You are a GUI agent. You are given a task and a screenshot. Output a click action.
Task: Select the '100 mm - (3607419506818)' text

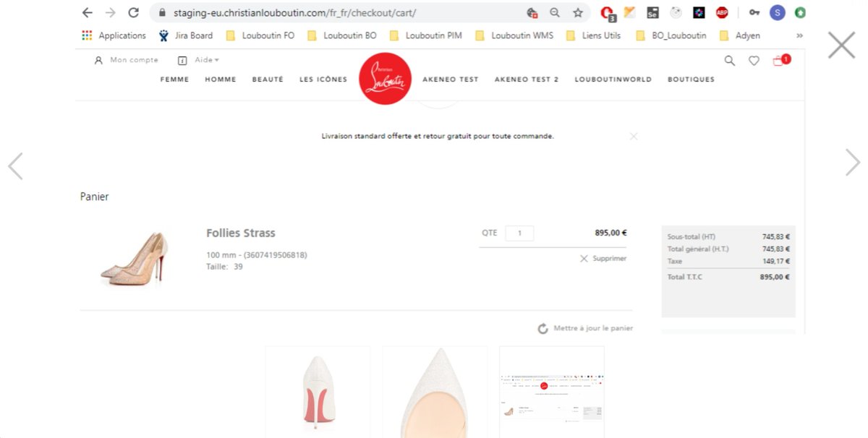[257, 255]
